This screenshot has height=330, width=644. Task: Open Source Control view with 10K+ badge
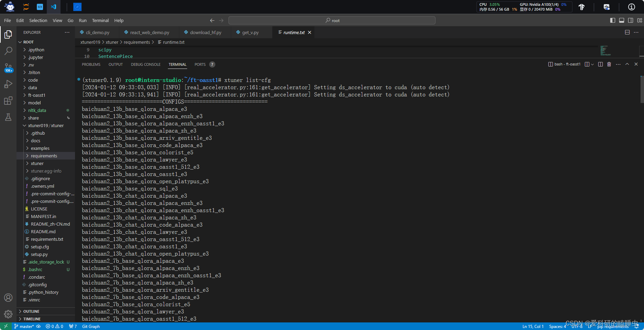click(8, 68)
